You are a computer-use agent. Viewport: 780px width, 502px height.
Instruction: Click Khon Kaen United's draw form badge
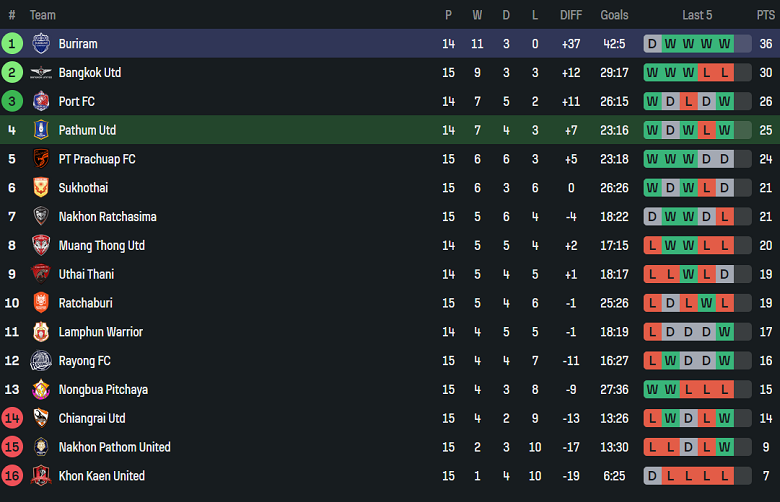tap(653, 476)
